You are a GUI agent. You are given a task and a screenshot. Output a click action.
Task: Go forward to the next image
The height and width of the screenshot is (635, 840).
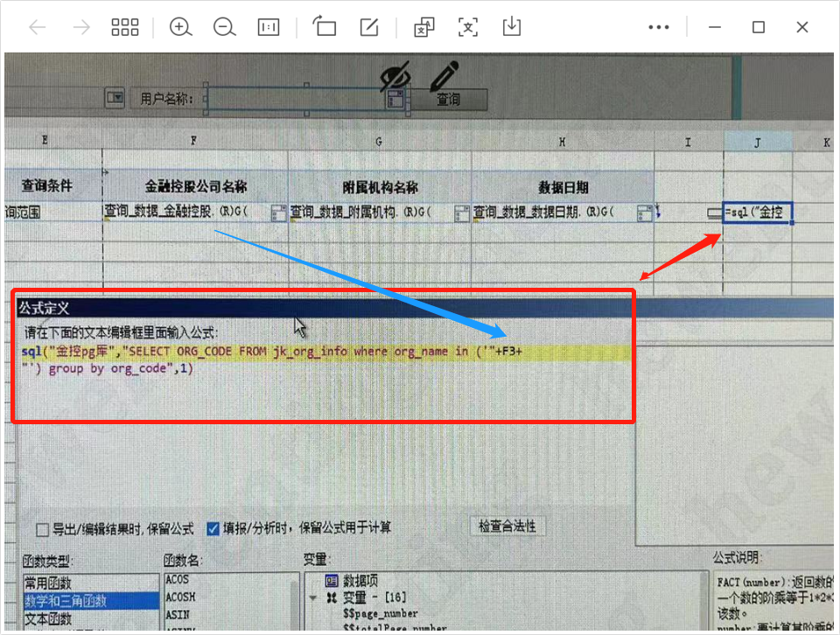[81, 27]
